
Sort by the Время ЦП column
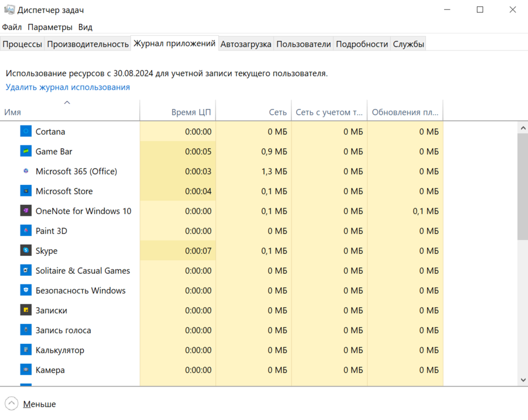(191, 112)
